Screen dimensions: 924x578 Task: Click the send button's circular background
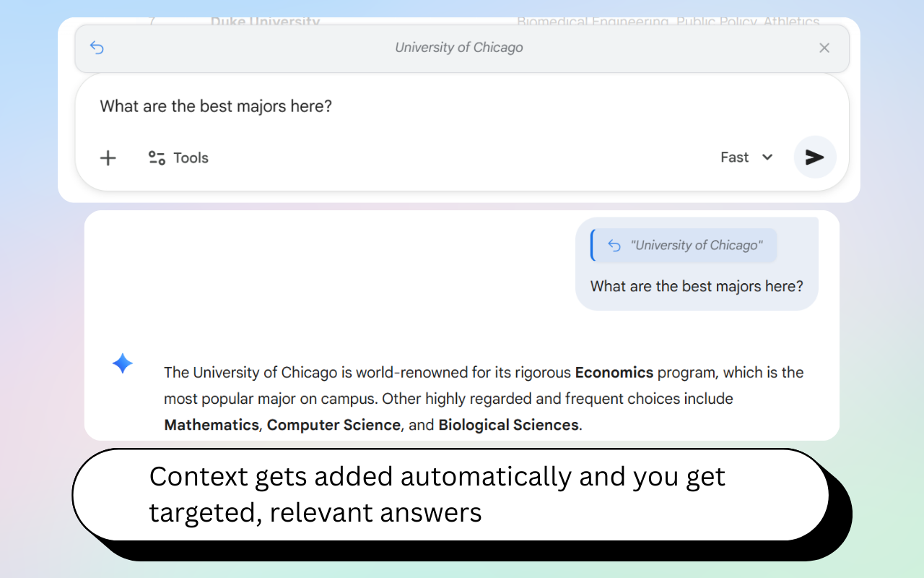tap(814, 158)
